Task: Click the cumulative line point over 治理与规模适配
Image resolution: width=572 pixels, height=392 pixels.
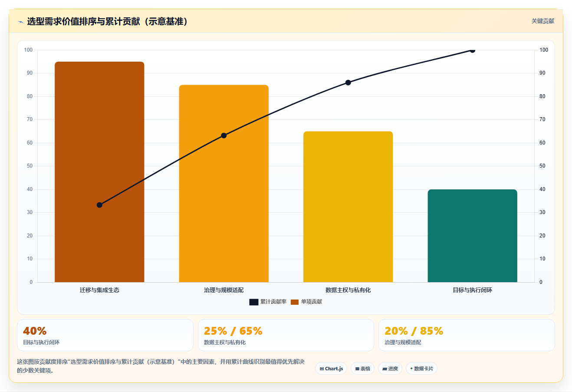Action: pyautogui.click(x=224, y=135)
